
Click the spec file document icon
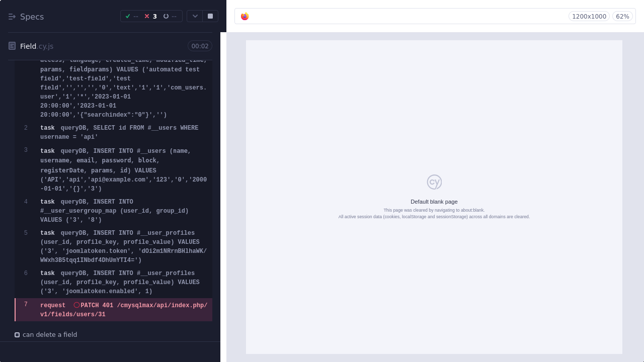[12, 46]
